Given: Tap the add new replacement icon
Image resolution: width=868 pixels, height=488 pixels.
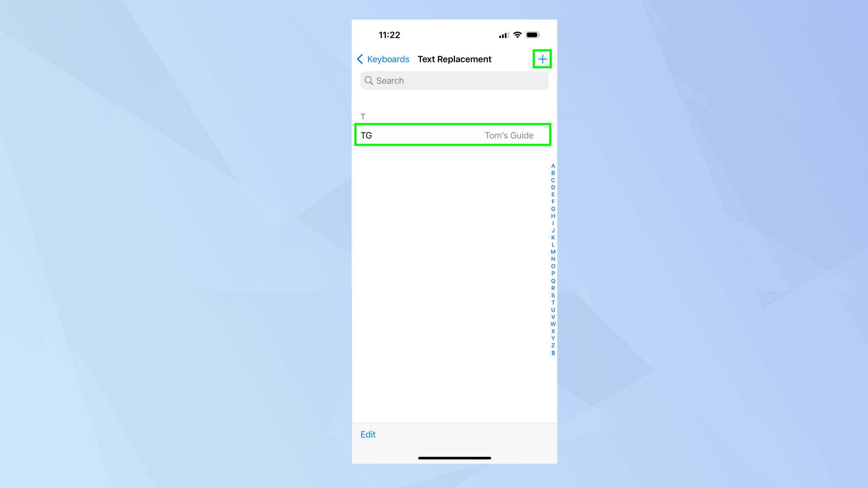Looking at the screenshot, I should (x=542, y=59).
